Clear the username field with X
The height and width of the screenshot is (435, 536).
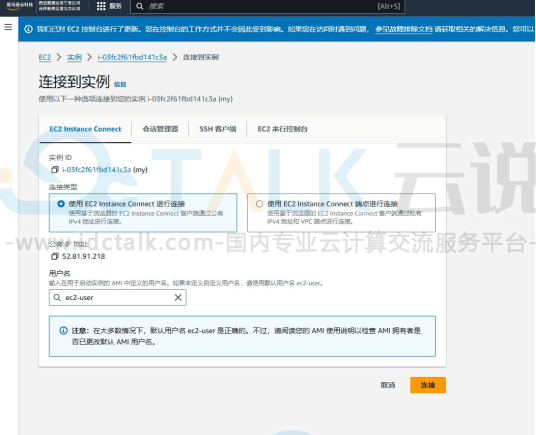pos(178,298)
